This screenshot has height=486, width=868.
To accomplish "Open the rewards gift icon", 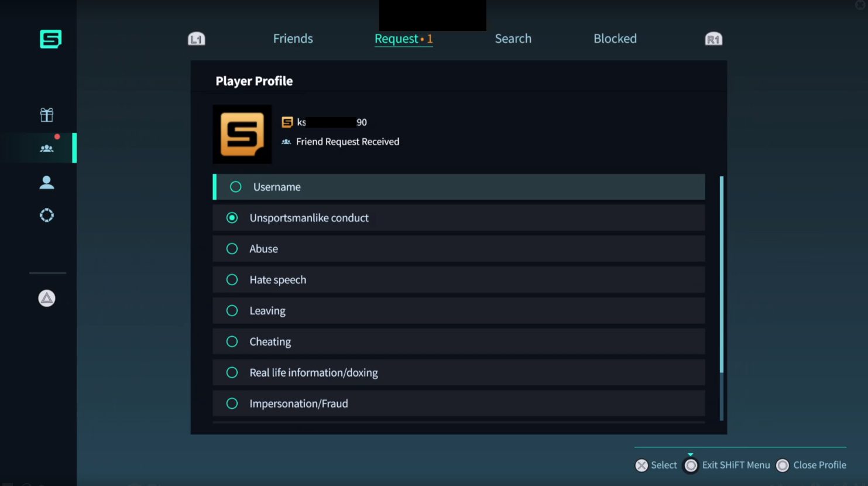I will 47,115.
